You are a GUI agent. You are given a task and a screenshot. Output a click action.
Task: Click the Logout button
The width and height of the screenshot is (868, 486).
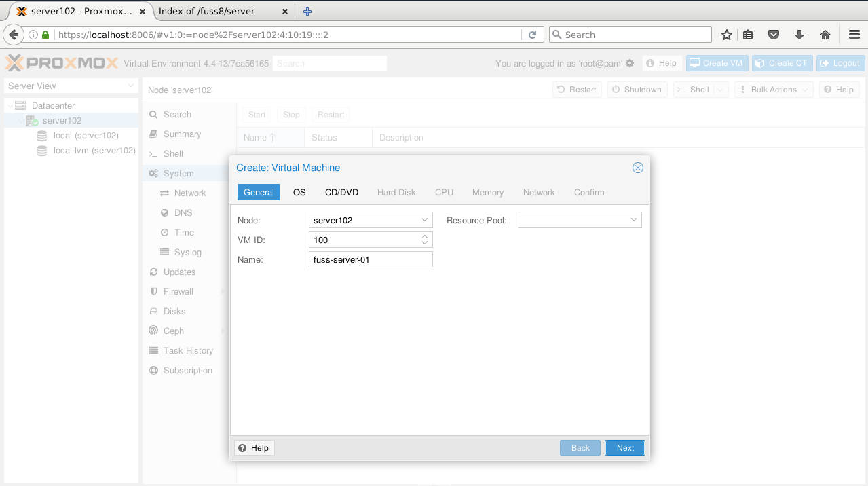coord(840,63)
